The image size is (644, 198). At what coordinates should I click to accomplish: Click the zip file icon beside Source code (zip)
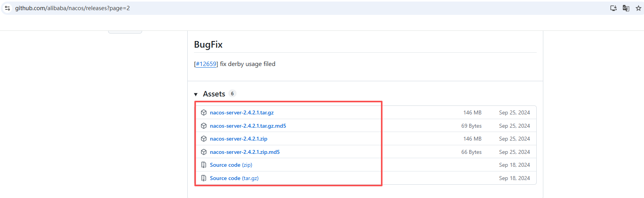point(204,165)
